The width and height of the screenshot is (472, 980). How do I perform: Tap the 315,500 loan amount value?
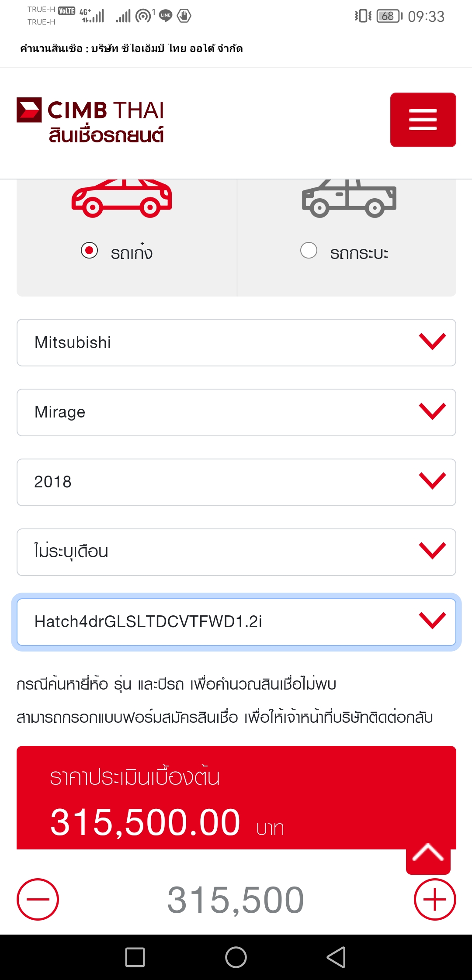click(x=236, y=900)
